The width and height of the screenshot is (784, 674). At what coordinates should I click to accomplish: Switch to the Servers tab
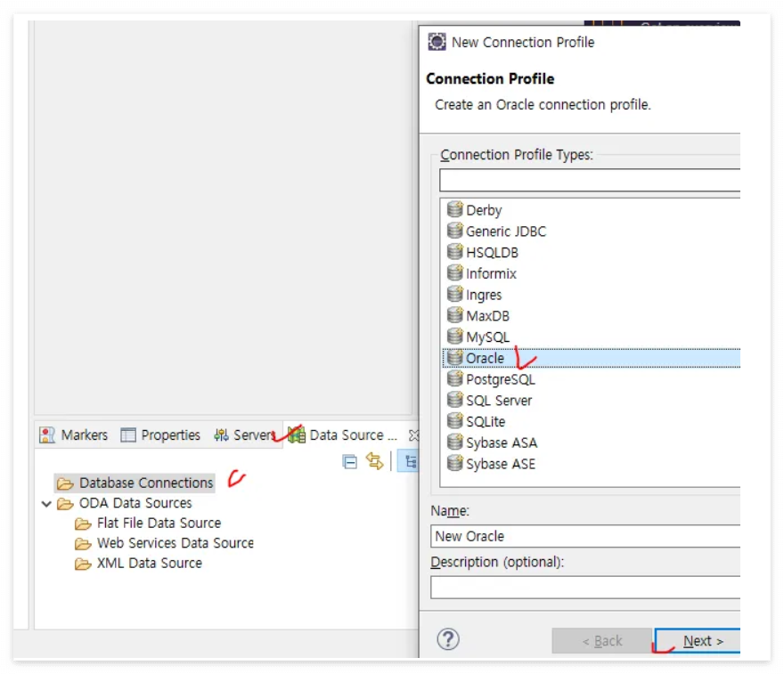tap(244, 435)
